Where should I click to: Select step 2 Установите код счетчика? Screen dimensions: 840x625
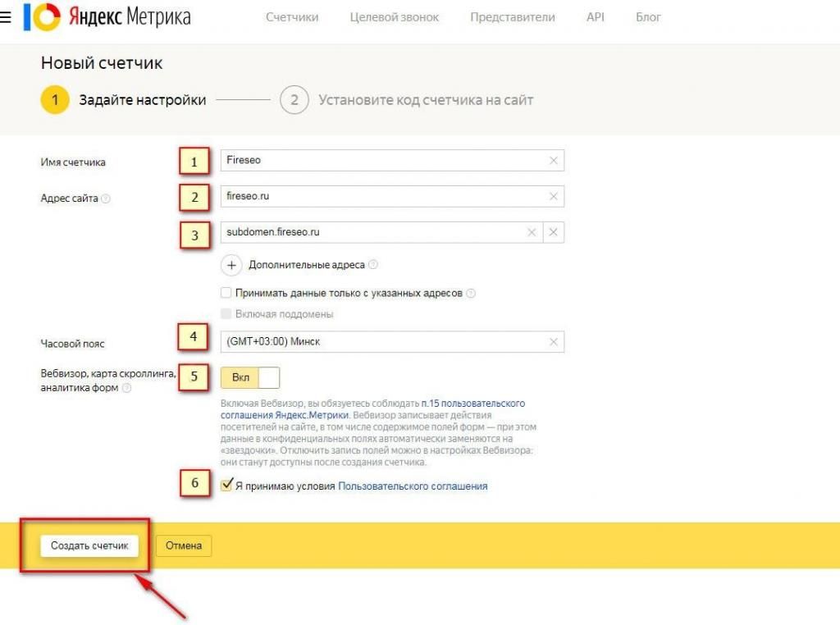coord(407,100)
